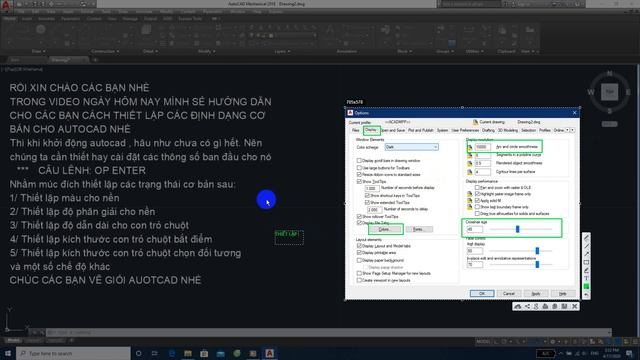Click Help in the Options dialog
Screen dimensions: 640x360
[x=563, y=293]
